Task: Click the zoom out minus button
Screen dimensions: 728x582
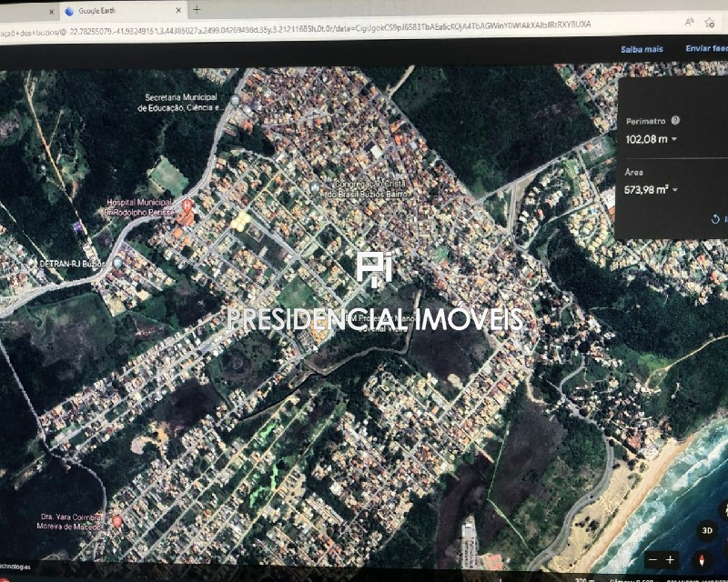Action: tap(652, 559)
